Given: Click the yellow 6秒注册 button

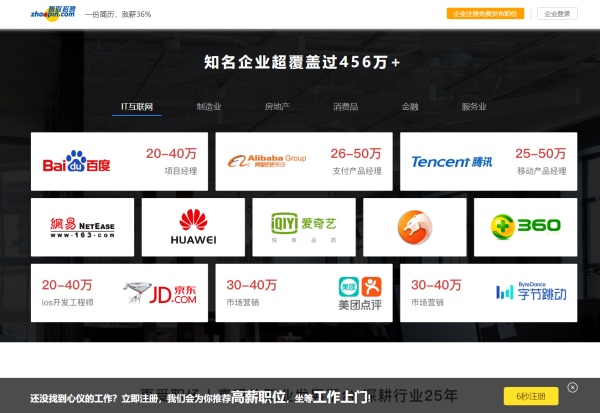Looking at the screenshot, I should click(x=531, y=396).
